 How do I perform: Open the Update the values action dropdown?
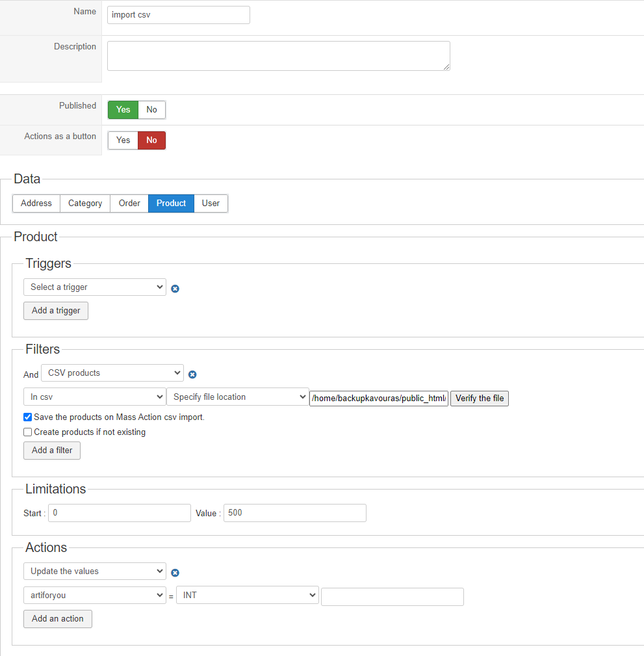coord(95,571)
